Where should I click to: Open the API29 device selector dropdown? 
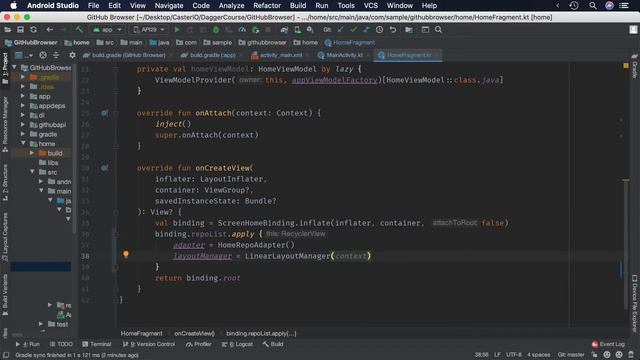point(149,30)
